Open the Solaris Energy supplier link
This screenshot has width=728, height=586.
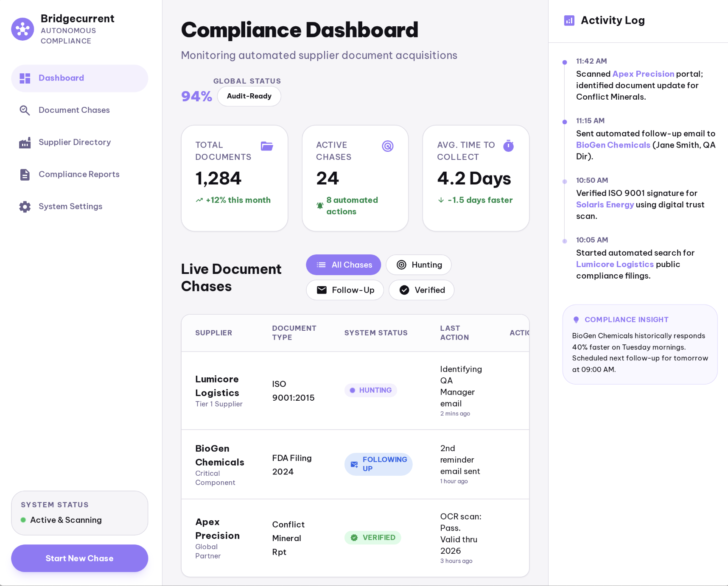(x=605, y=204)
